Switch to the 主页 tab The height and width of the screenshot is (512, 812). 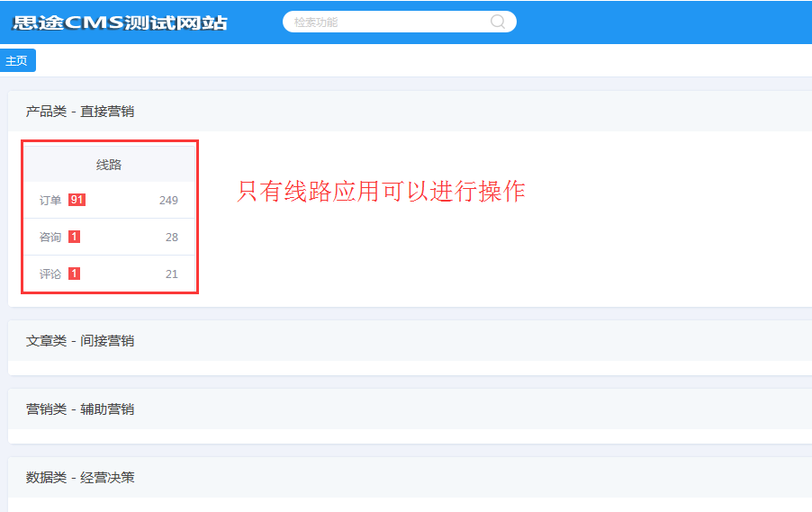click(x=17, y=61)
